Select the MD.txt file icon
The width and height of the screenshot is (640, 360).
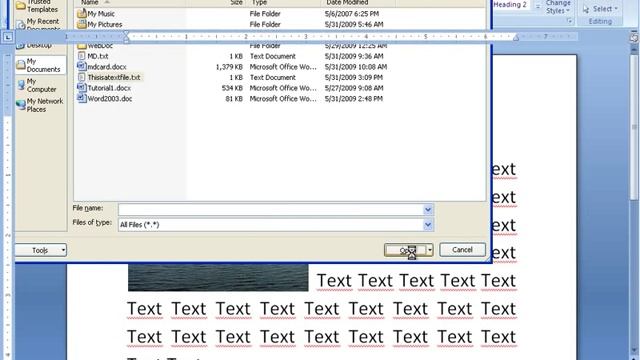coord(82,56)
